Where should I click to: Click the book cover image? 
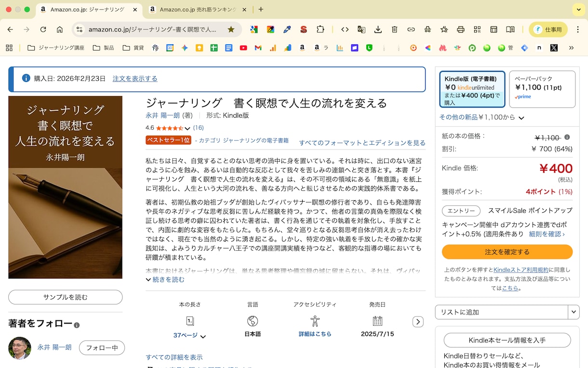coord(65,187)
